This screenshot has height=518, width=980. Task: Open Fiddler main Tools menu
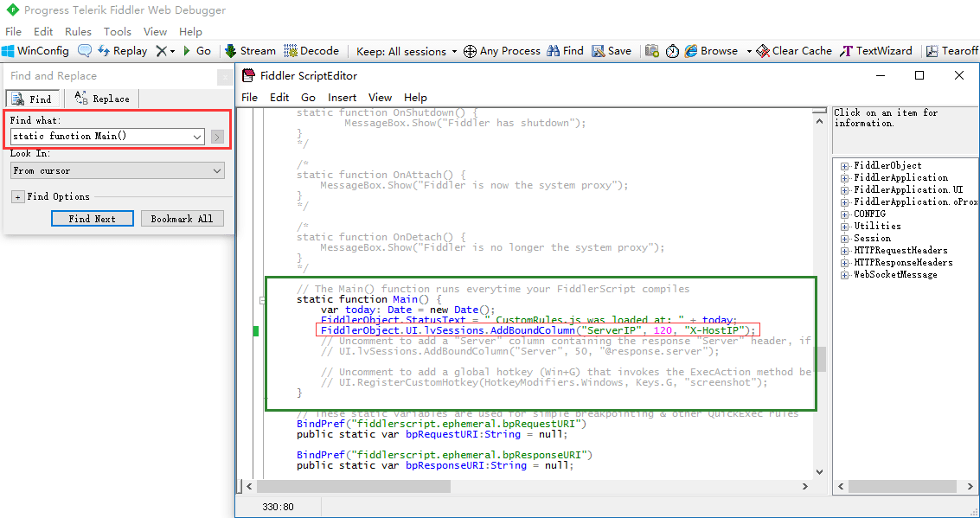[118, 31]
